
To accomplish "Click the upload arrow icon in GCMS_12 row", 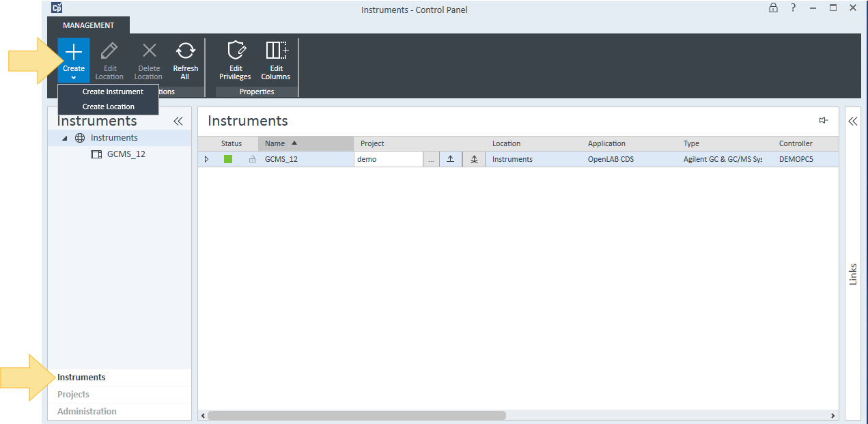I will [450, 159].
